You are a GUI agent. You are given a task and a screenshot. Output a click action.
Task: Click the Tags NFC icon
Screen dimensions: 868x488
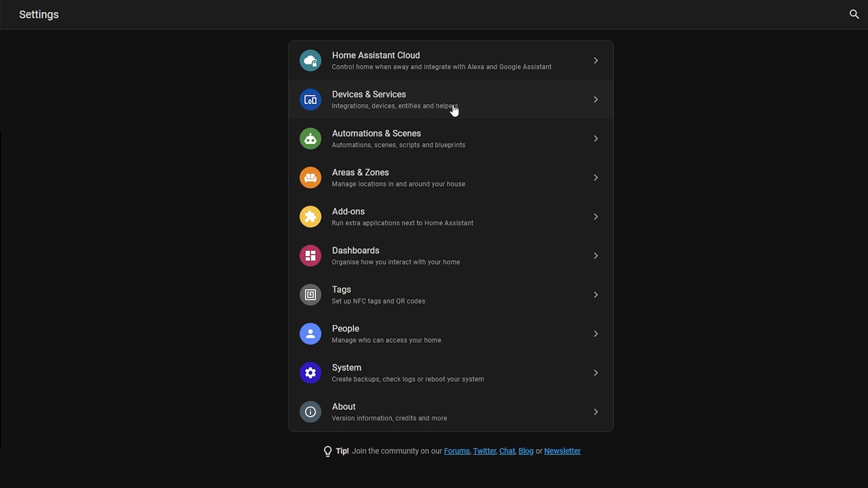pos(310,295)
